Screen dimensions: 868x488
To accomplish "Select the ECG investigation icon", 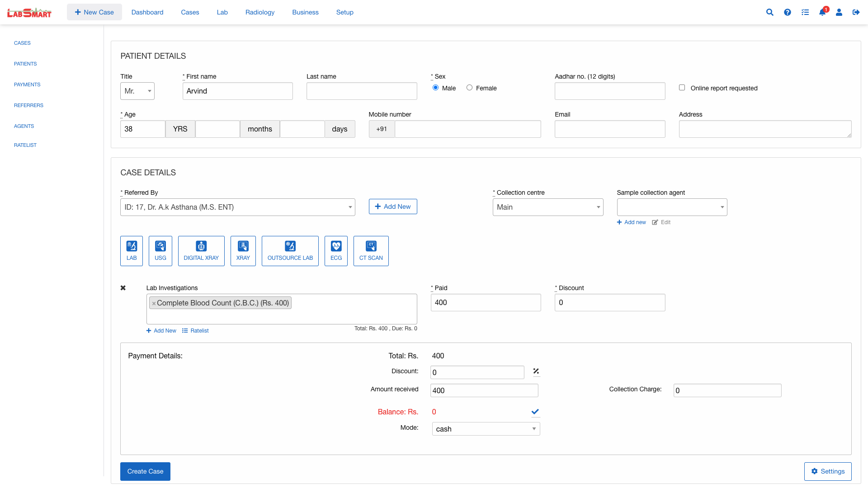I will click(336, 251).
